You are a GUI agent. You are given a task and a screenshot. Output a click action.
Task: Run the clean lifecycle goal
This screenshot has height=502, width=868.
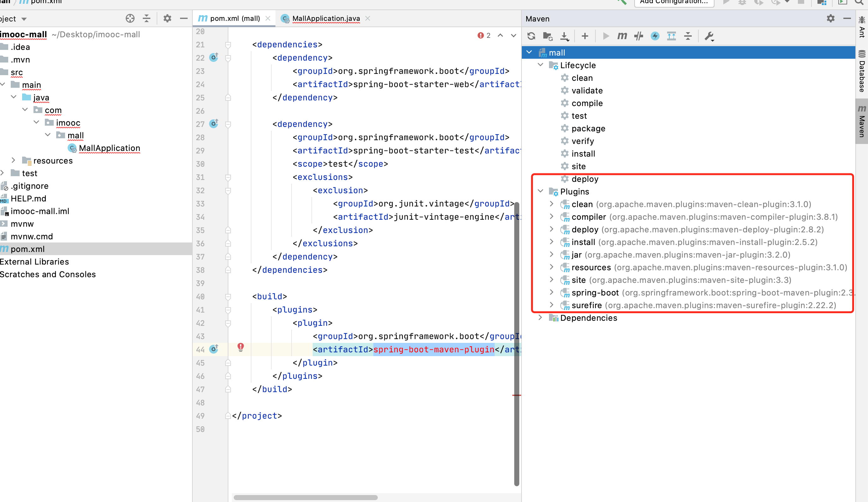tap(582, 78)
